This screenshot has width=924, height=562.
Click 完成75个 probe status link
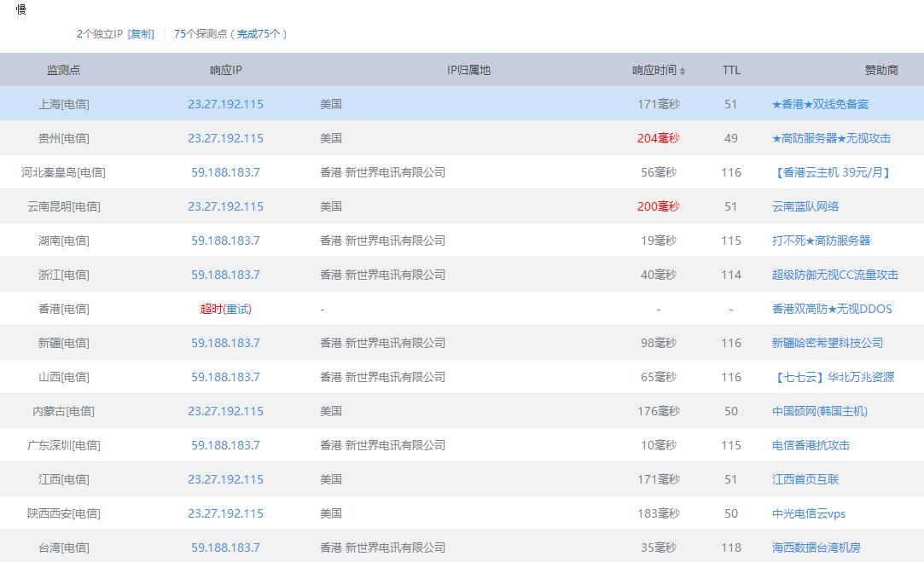click(x=259, y=34)
